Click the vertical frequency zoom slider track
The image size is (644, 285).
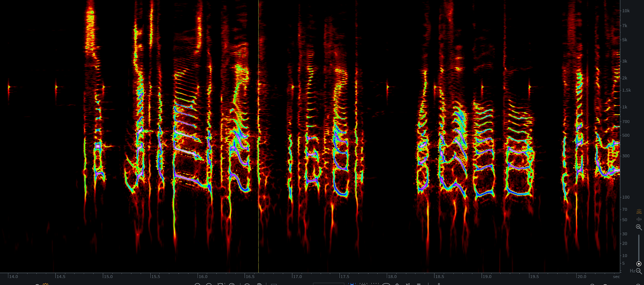pyautogui.click(x=639, y=246)
